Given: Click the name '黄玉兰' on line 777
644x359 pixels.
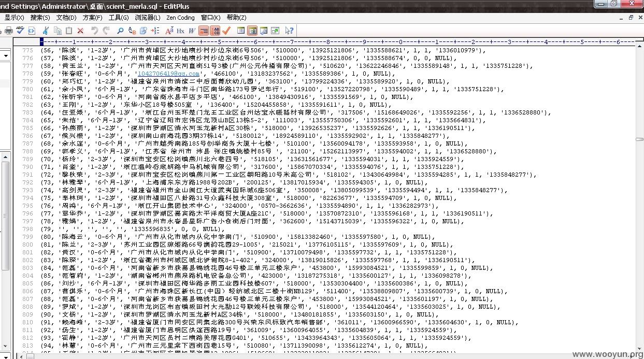Looking at the screenshot, I should [x=73, y=66].
